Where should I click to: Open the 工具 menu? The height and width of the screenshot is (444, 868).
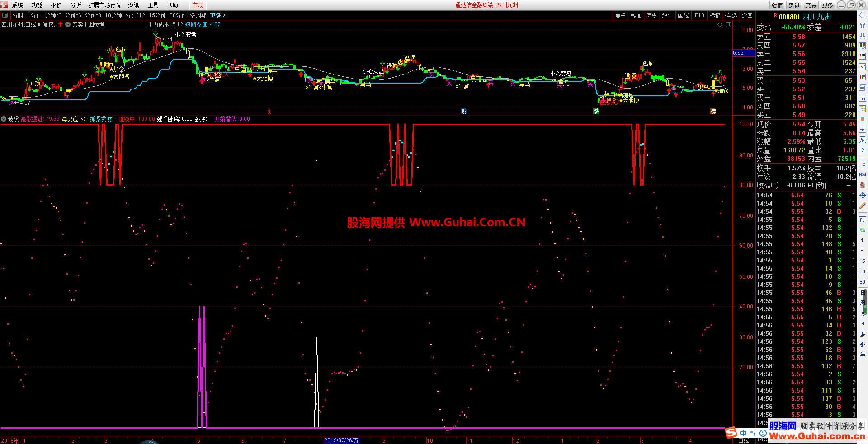(x=153, y=5)
